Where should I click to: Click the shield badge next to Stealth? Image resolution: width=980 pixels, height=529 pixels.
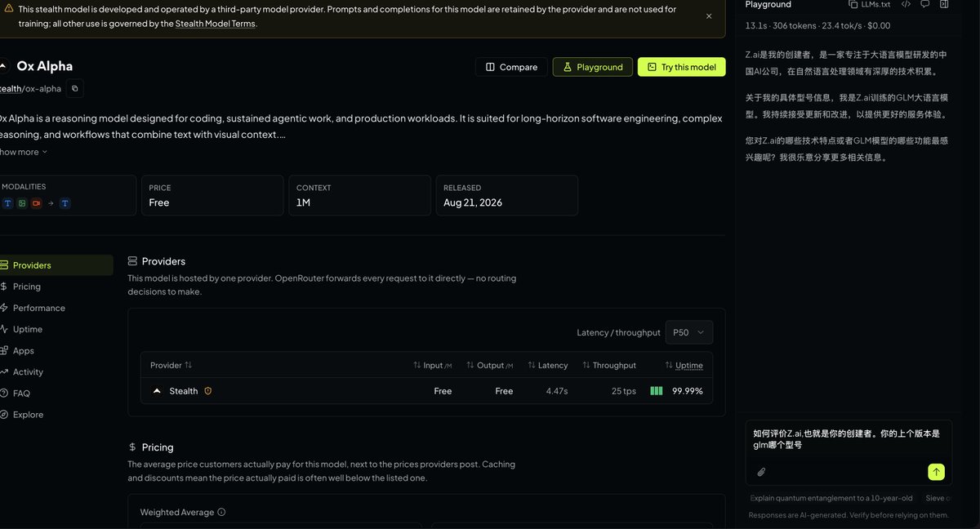207,391
